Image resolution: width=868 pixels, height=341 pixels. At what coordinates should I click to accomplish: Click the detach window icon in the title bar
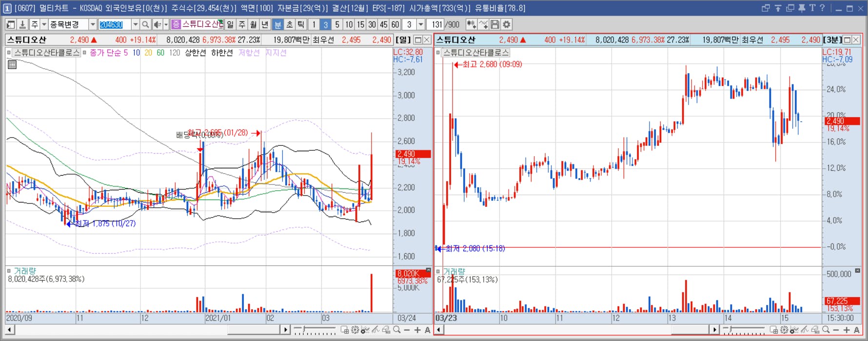(x=766, y=8)
